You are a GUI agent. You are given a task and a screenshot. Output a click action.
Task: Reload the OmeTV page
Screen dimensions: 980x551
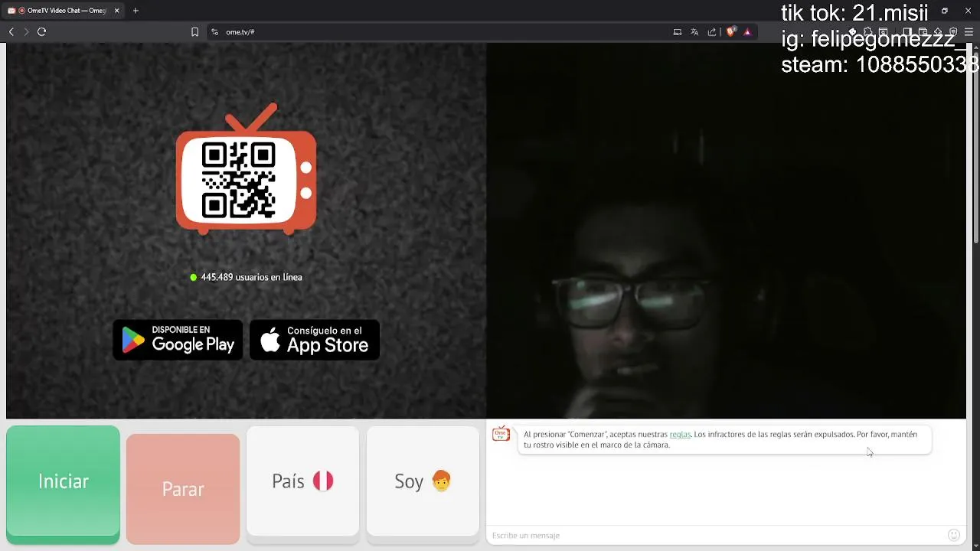click(42, 31)
